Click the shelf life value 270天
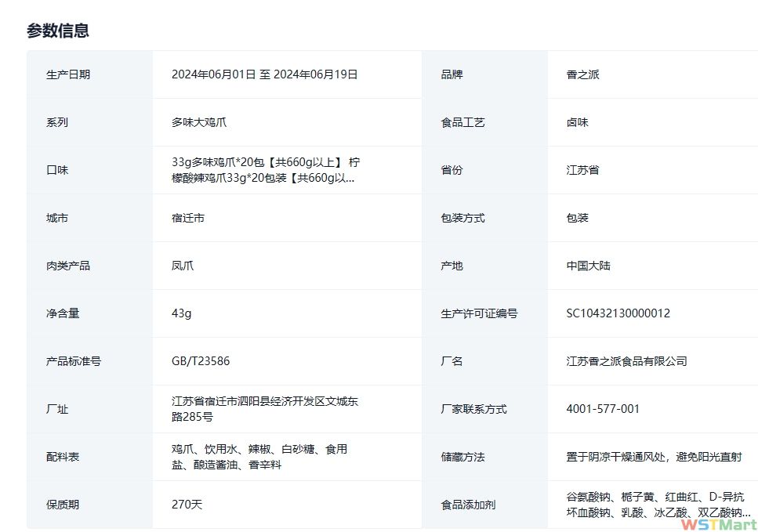 (187, 505)
